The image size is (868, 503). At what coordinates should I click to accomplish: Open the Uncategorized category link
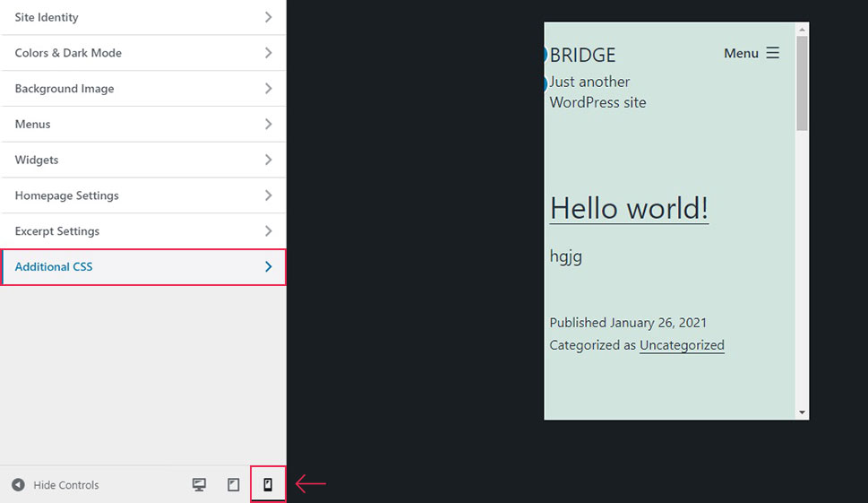682,345
